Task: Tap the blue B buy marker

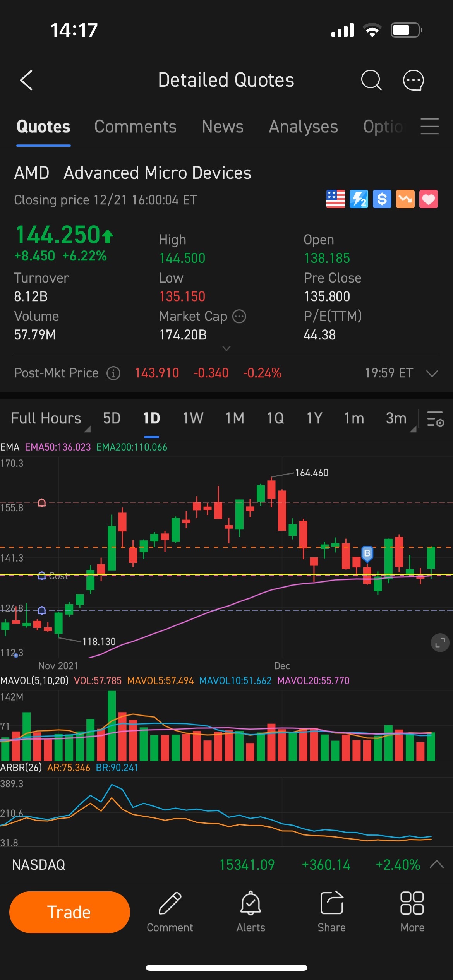Action: coord(367,554)
